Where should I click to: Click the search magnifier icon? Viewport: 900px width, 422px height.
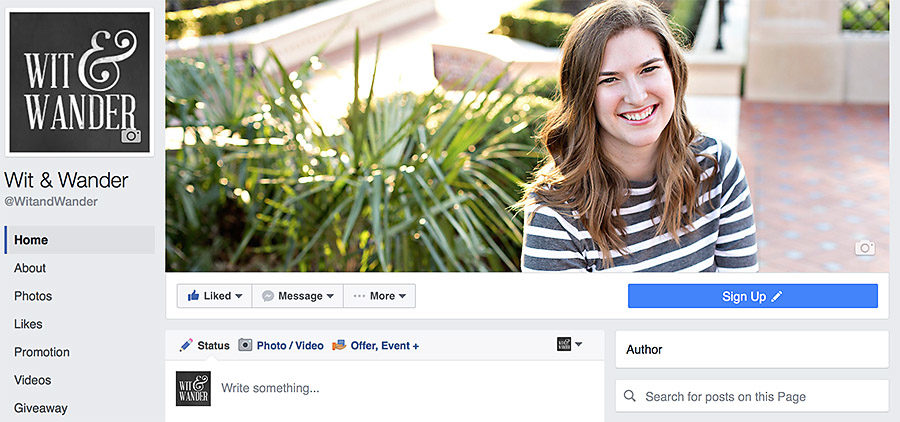click(x=630, y=396)
